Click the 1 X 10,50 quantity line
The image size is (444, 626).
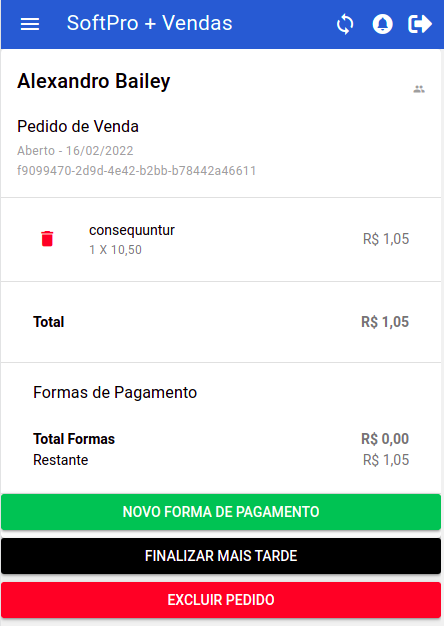pyautogui.click(x=115, y=250)
